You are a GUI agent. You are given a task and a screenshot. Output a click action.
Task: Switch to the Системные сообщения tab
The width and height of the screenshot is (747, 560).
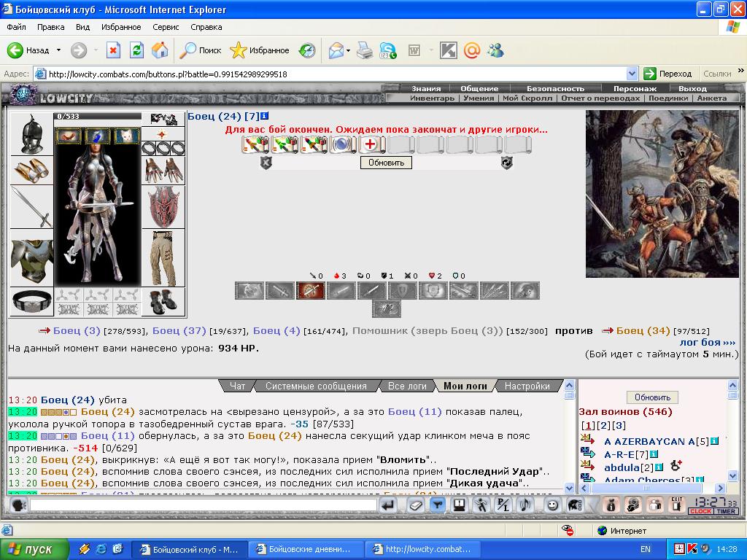[316, 386]
